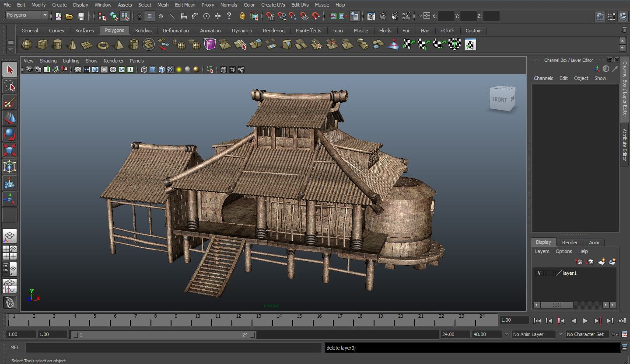The image size is (630, 364).
Task: Open a scene with the folder icon
Action: click(69, 16)
